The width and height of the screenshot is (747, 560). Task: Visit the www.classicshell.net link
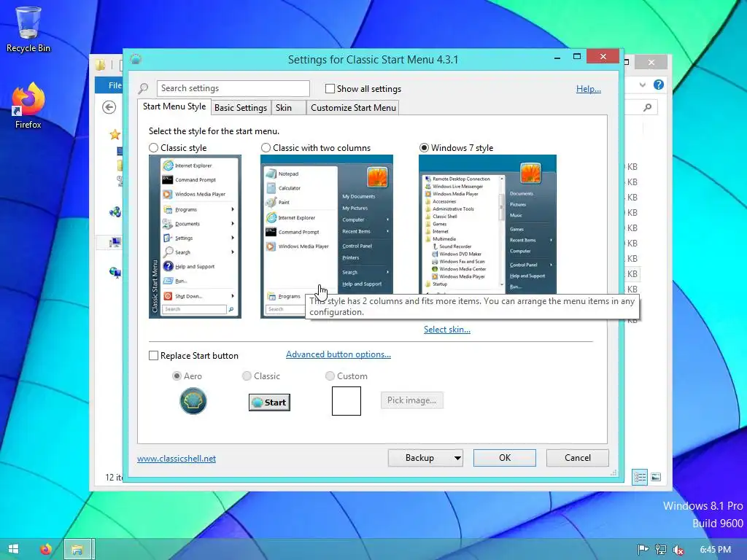pos(177,459)
